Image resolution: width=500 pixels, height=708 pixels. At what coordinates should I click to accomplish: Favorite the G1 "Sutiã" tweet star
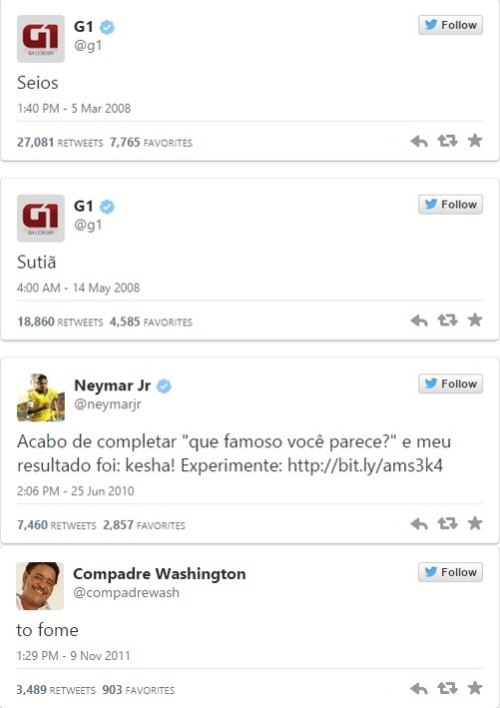coord(475,320)
